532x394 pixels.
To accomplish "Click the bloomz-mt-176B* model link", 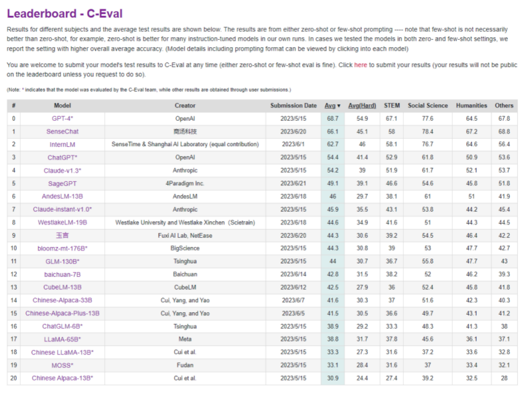I will point(62,248).
